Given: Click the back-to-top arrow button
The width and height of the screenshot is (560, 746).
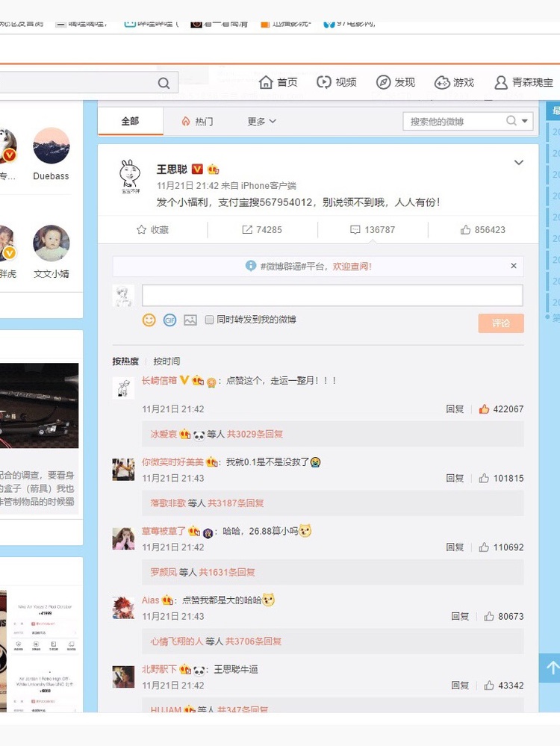Looking at the screenshot, I should click(x=550, y=668).
